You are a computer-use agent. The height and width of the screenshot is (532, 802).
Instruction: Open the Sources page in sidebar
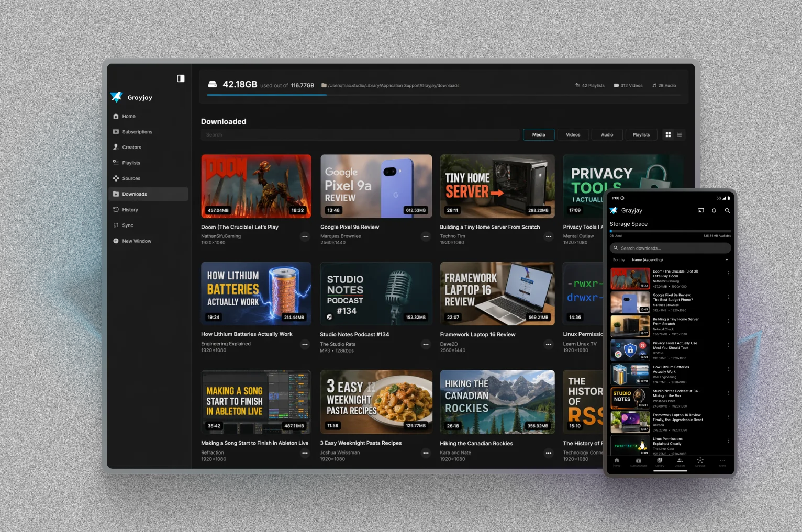click(131, 179)
